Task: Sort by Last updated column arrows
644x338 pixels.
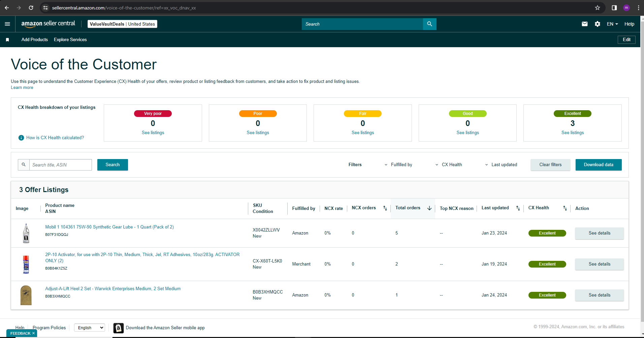Action: [x=518, y=208]
